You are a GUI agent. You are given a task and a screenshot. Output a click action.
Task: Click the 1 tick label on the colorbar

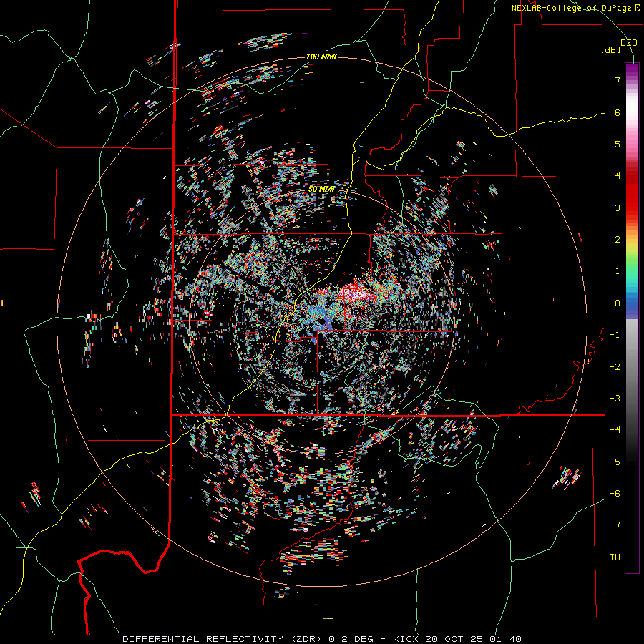(618, 271)
